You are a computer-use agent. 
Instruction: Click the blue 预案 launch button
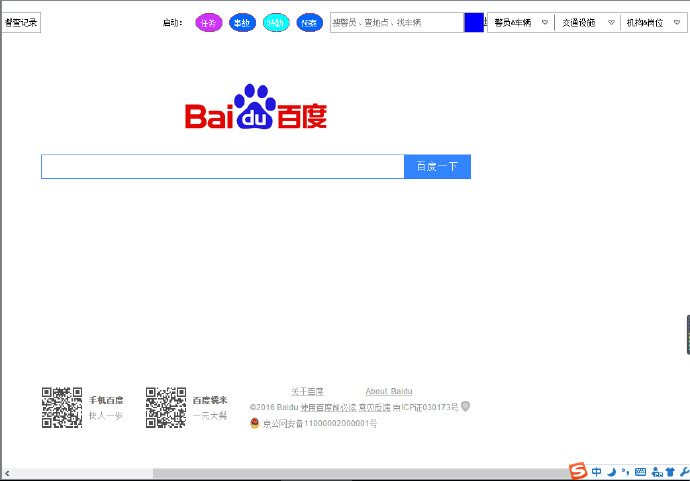(x=309, y=22)
